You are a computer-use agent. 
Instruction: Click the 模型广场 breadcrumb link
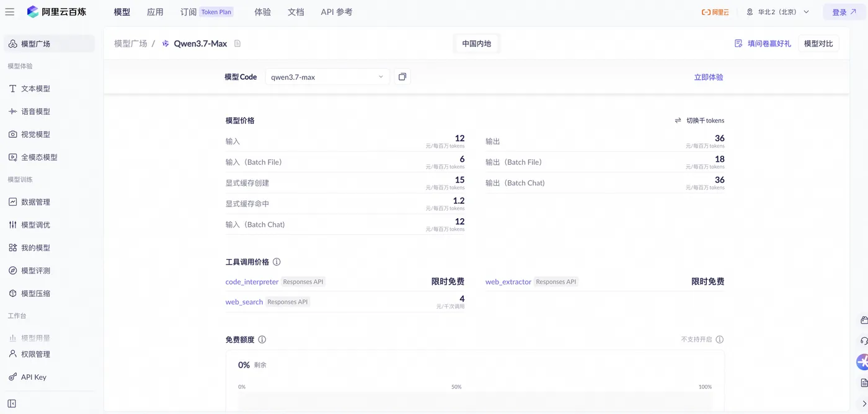(x=131, y=43)
